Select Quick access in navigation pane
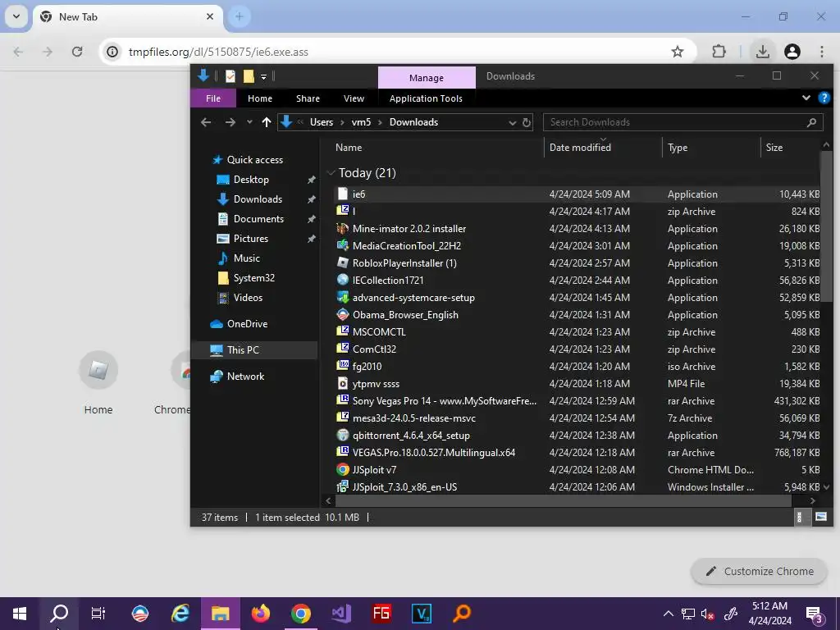Image resolution: width=840 pixels, height=630 pixels. [255, 160]
